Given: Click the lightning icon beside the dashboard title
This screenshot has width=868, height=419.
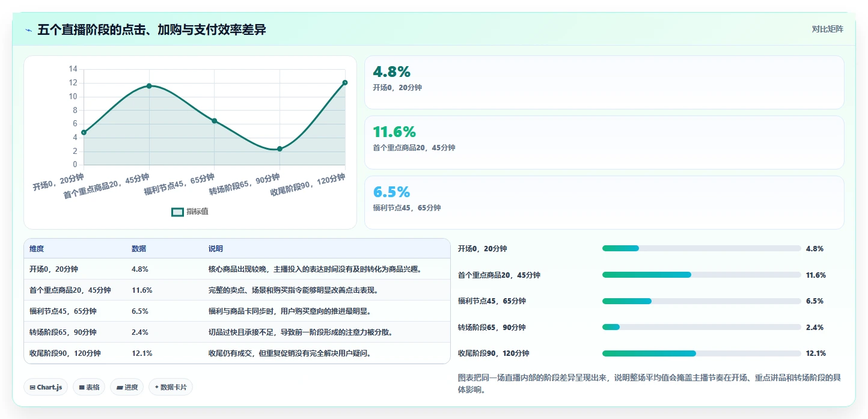Looking at the screenshot, I should 29,30.
